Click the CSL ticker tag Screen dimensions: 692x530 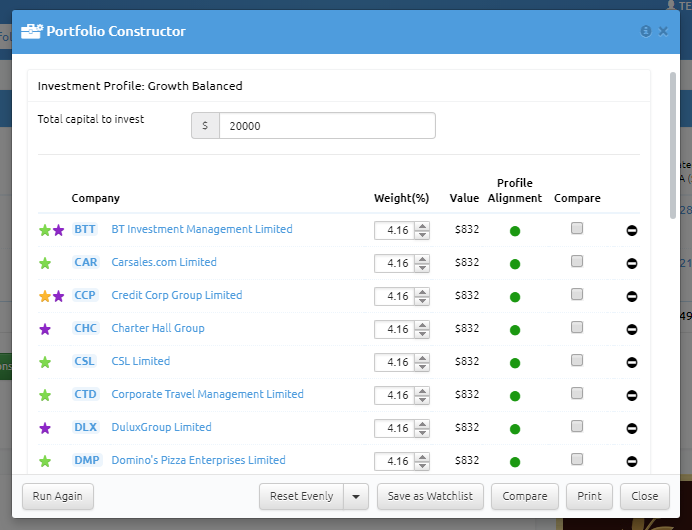point(84,361)
